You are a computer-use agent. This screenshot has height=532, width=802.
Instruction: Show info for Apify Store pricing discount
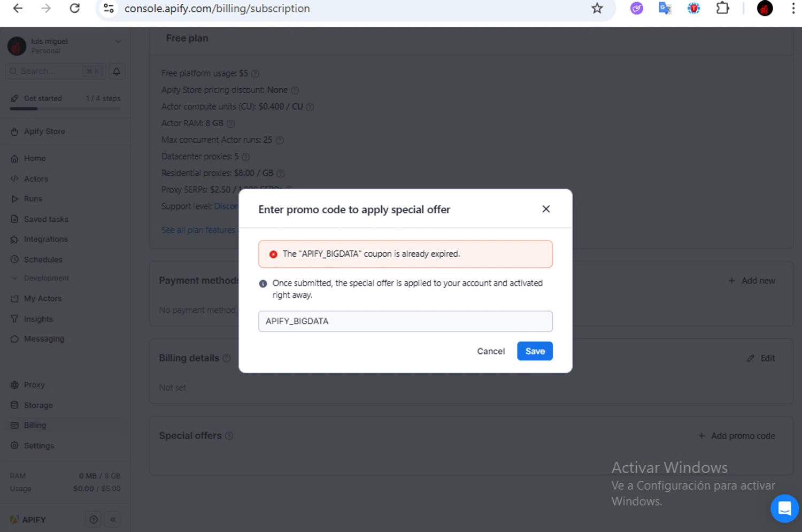coord(295,90)
